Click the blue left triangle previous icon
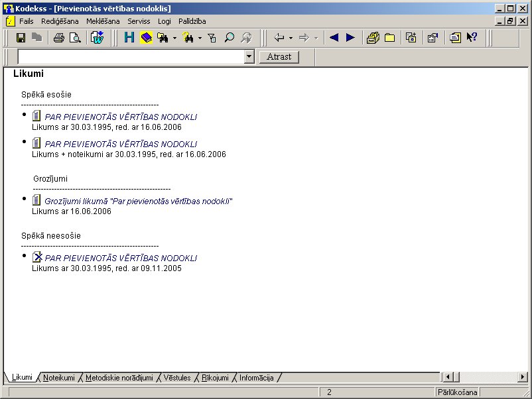The width and height of the screenshot is (532, 399). pyautogui.click(x=334, y=37)
